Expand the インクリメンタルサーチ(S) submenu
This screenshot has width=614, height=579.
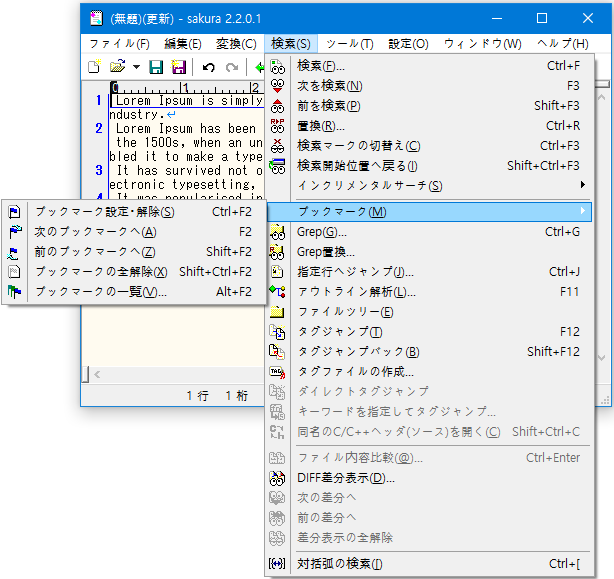430,186
